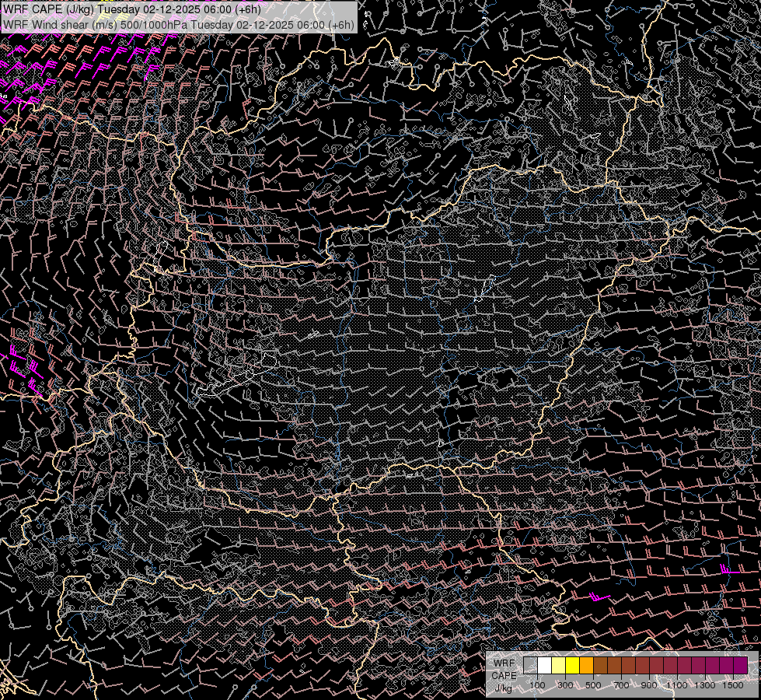Screen dimensions: 761x700
Task: Click the legend value 900
Action: tap(649, 685)
